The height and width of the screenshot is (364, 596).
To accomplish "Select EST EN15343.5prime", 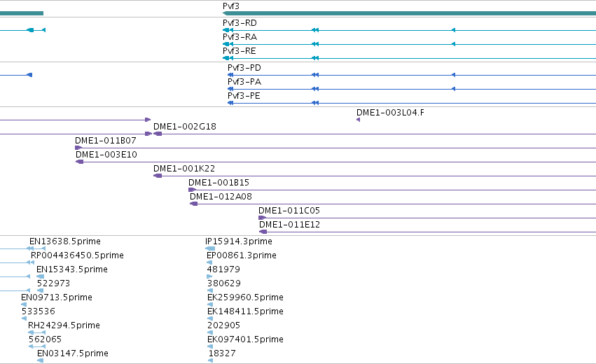I will pos(72,269).
